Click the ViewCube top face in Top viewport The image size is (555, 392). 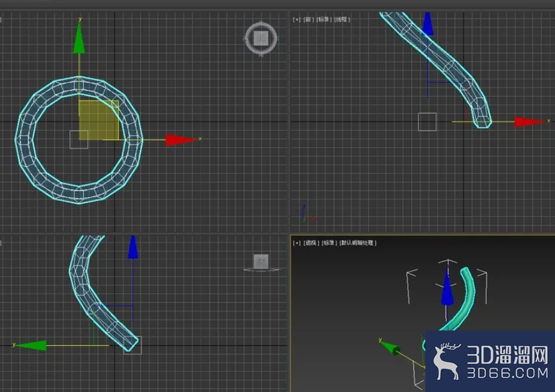click(x=261, y=38)
